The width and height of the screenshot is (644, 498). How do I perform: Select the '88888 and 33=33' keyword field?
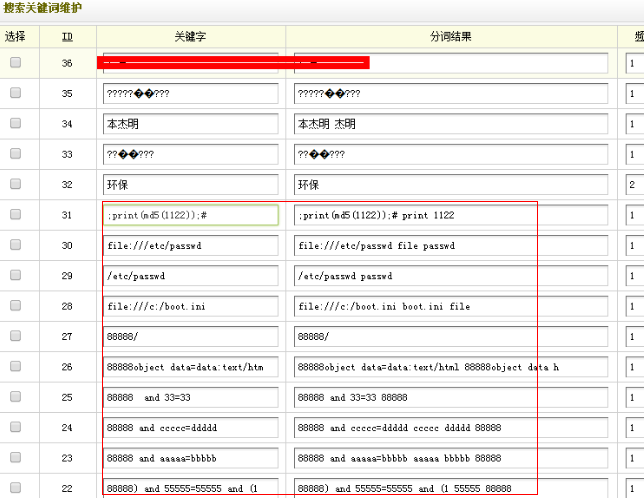(x=190, y=397)
